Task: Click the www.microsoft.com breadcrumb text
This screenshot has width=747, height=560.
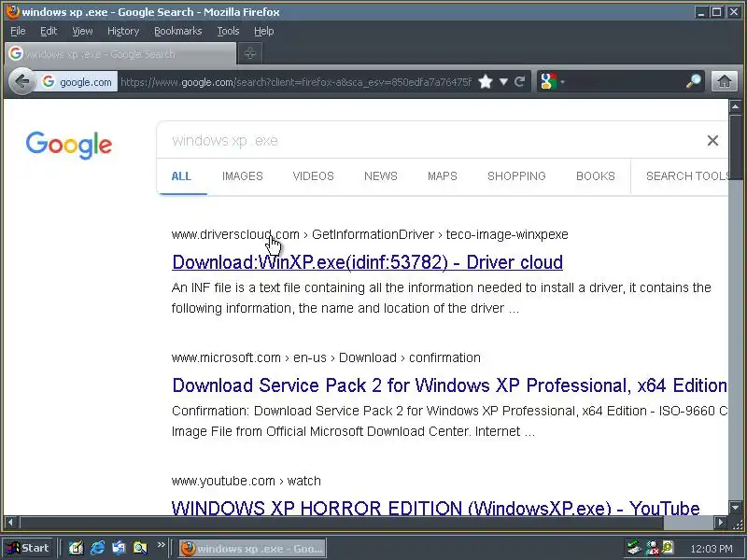Action: tap(226, 357)
